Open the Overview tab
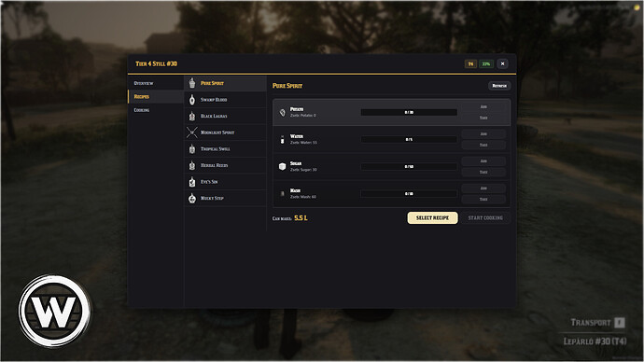 point(156,83)
